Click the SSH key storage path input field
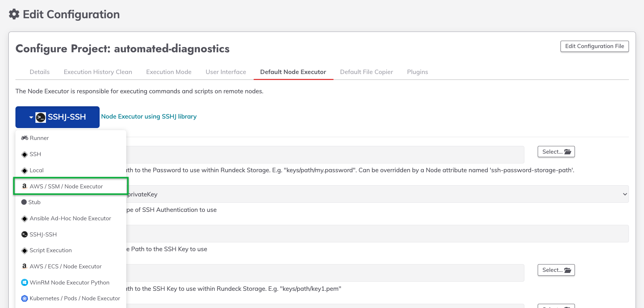644x308 pixels. (x=325, y=273)
